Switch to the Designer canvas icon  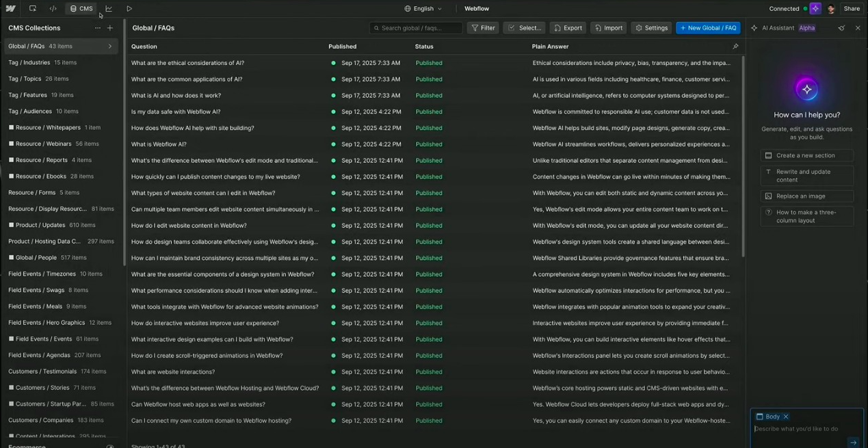[x=33, y=9]
